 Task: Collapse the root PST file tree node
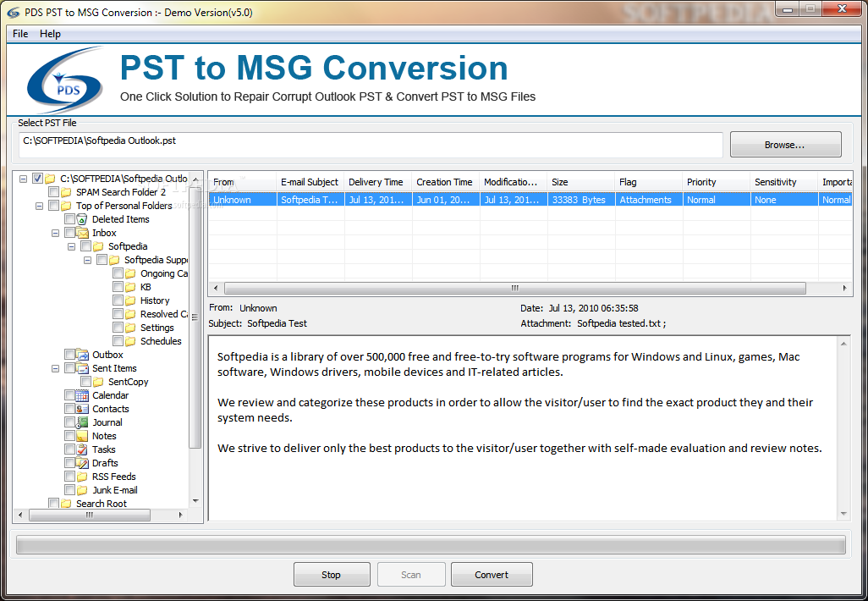[23, 179]
